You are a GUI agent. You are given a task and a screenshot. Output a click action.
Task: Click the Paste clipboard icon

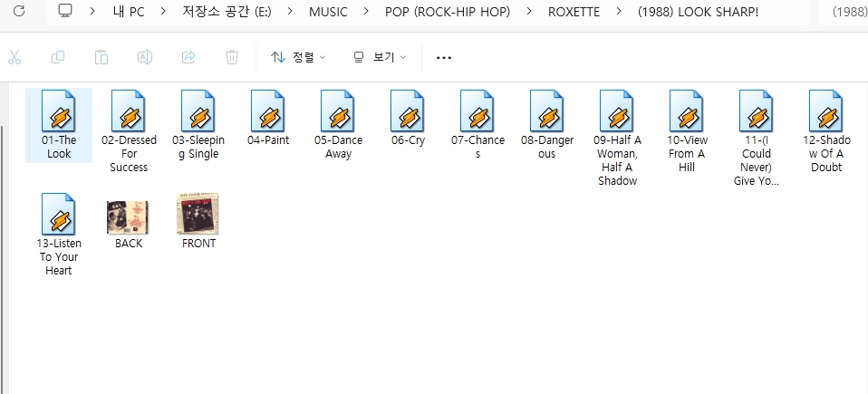click(101, 57)
